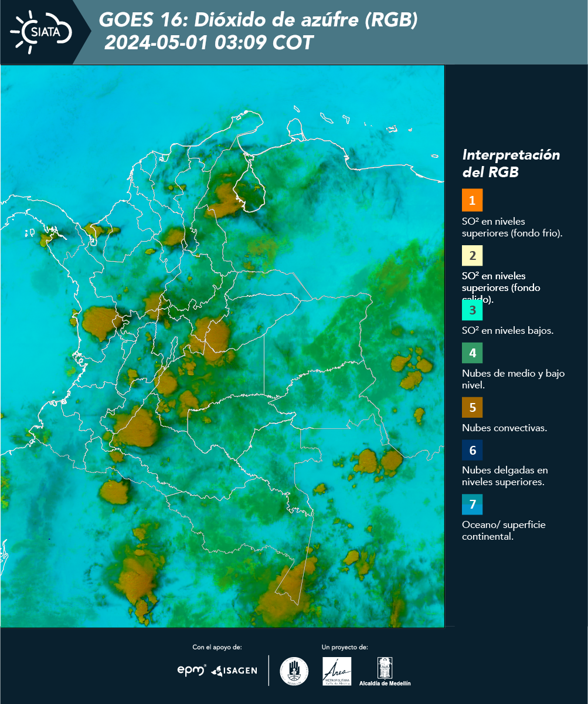Click the round Medellín seal emblem

294,671
